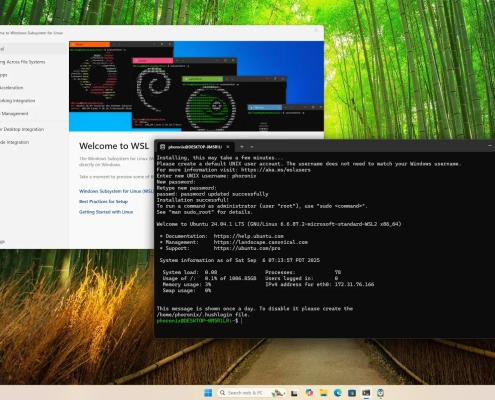Open a new terminal tab with plus
Viewport: 495px width, 400px height.
pyautogui.click(x=242, y=147)
